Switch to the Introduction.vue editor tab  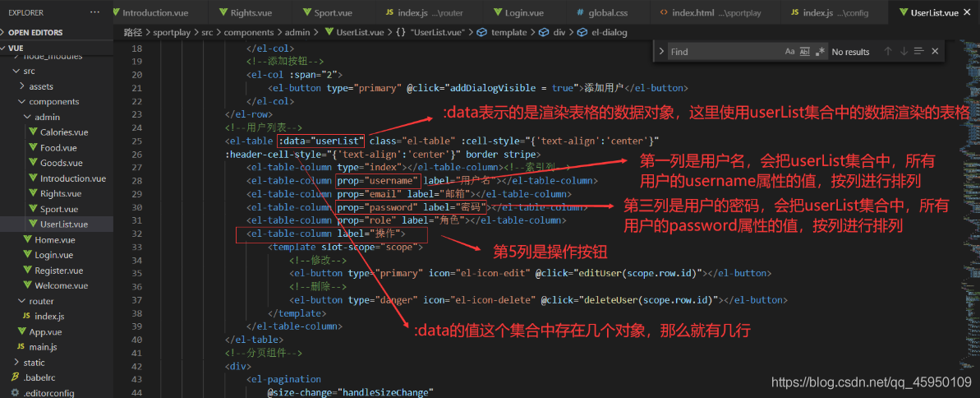tap(159, 12)
